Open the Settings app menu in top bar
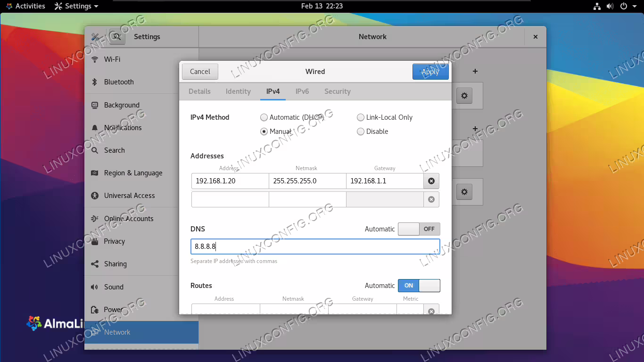 click(77, 6)
